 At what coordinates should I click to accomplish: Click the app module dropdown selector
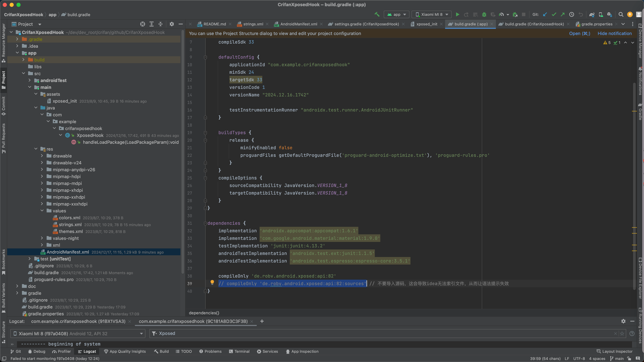click(x=395, y=15)
